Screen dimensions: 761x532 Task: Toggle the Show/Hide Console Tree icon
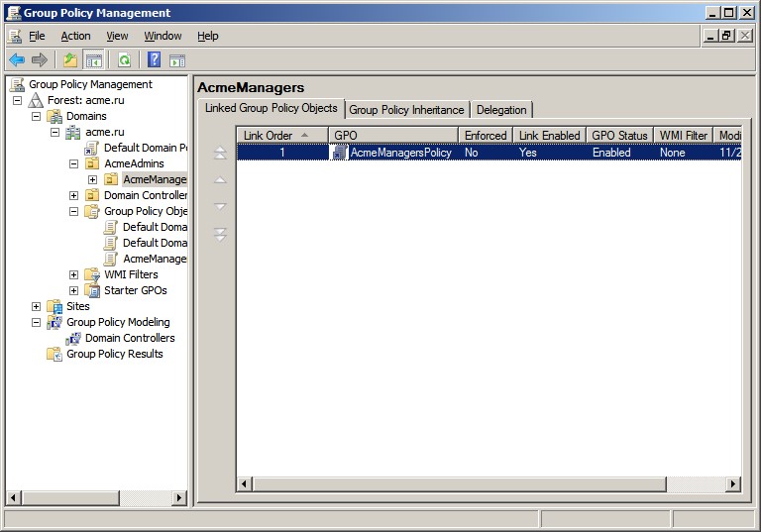pos(93,59)
